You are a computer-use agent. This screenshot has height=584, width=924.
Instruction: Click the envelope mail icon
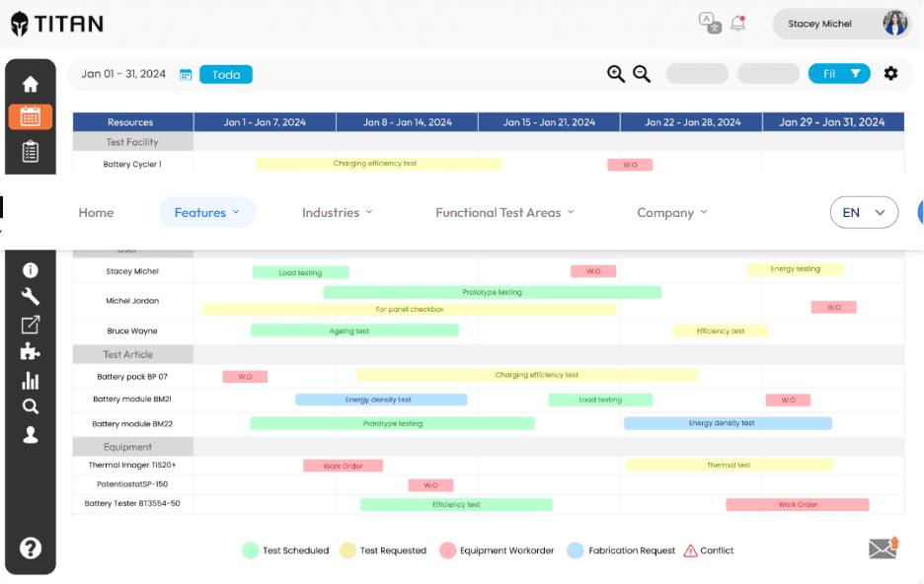click(x=884, y=547)
